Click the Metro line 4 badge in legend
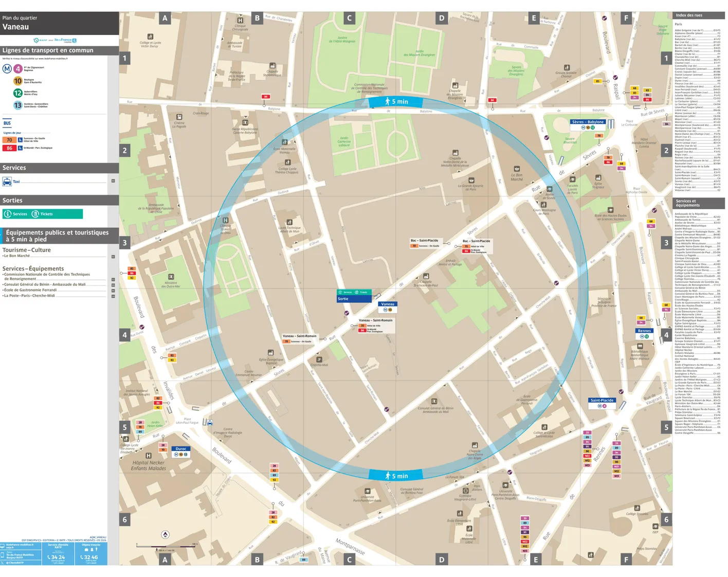The width and height of the screenshot is (728, 577). pyautogui.click(x=18, y=68)
